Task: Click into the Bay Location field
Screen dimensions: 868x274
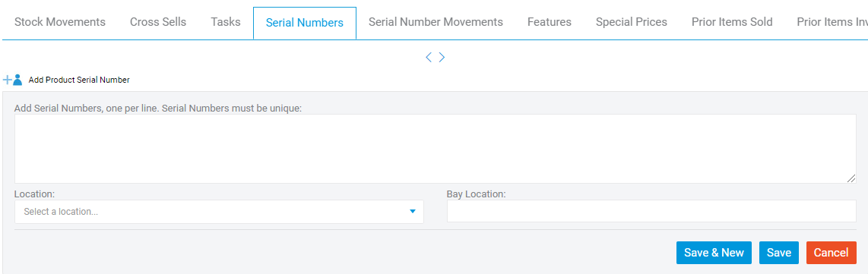Action: [x=651, y=211]
